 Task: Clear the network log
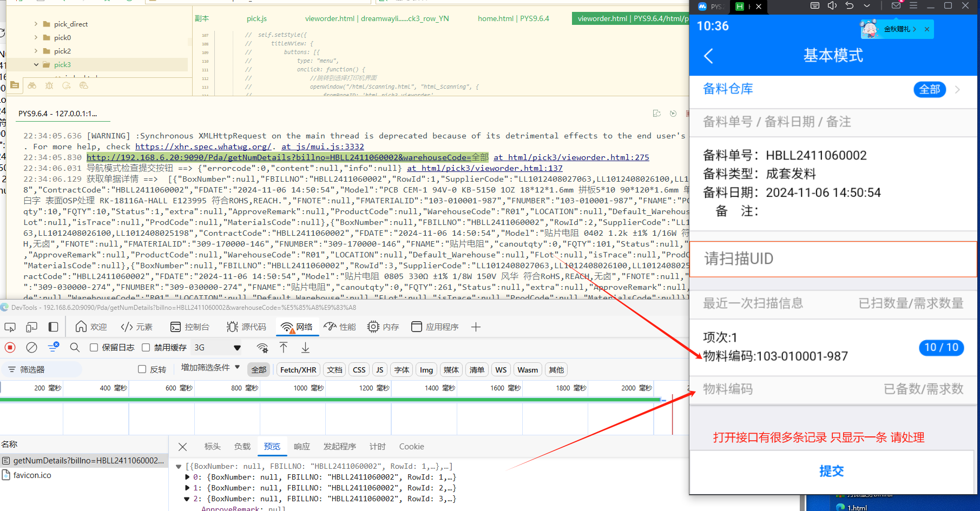[x=32, y=348]
